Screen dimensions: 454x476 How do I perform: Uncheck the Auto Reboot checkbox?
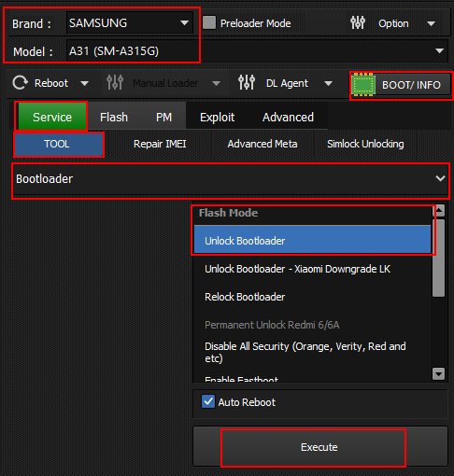pos(208,401)
